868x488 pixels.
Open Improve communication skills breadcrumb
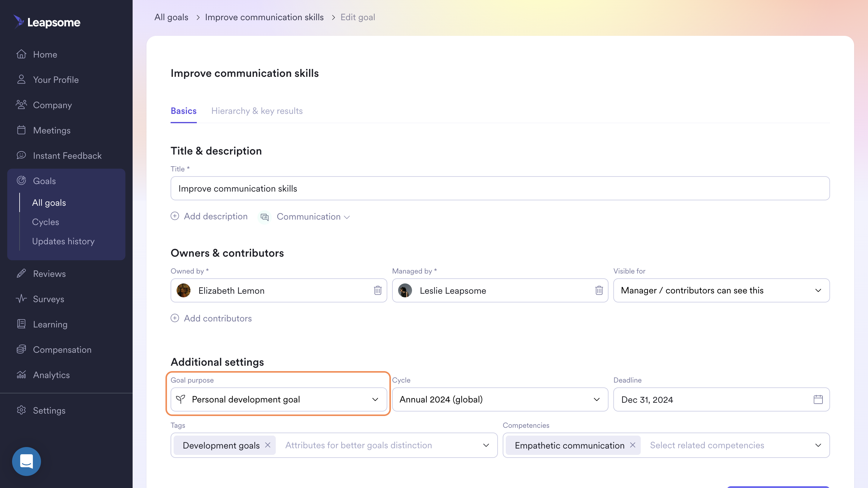coord(264,17)
